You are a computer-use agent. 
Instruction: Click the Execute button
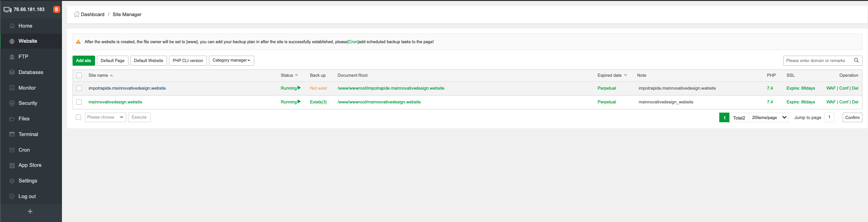tap(139, 117)
